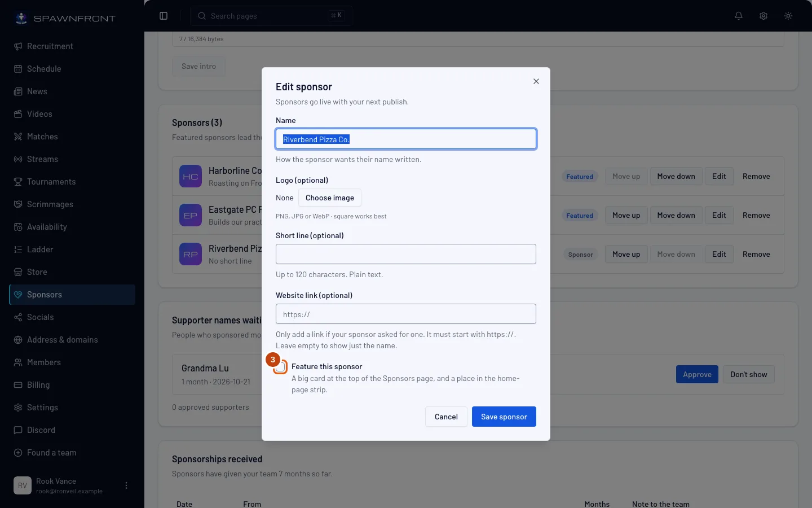Go to Schedule page

pyautogui.click(x=72, y=69)
